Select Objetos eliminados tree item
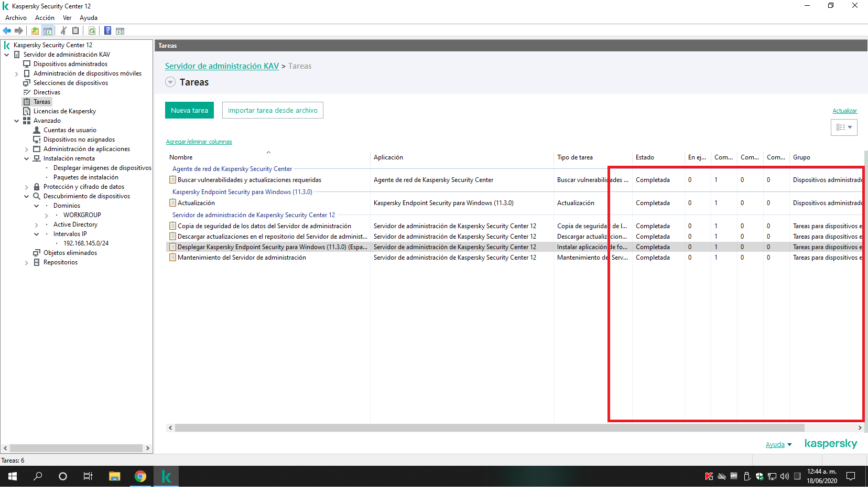 [x=70, y=253]
